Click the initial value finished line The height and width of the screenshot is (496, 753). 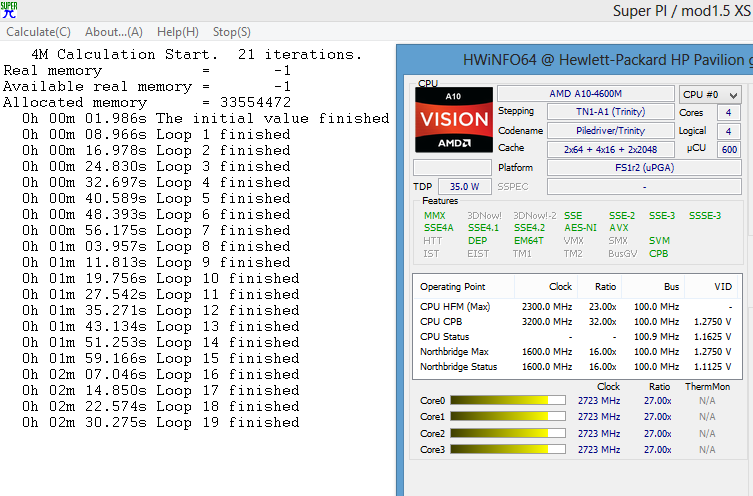[206, 118]
